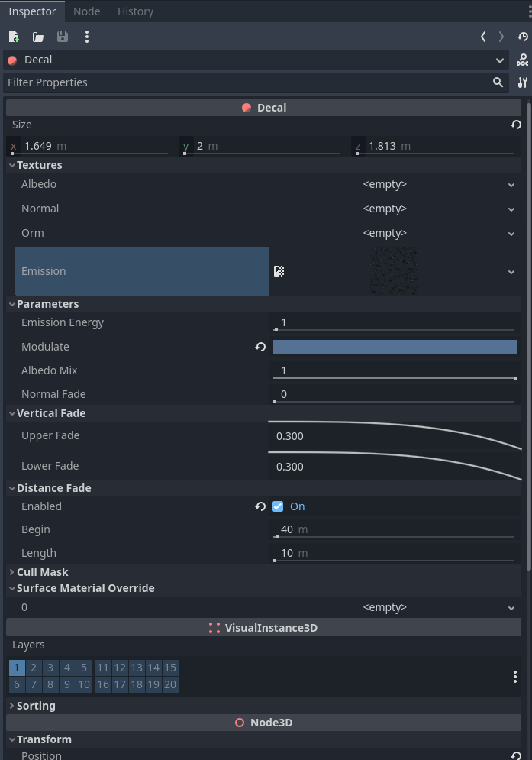Collapse the Parameters section
This screenshot has height=760, width=532.
11,303
